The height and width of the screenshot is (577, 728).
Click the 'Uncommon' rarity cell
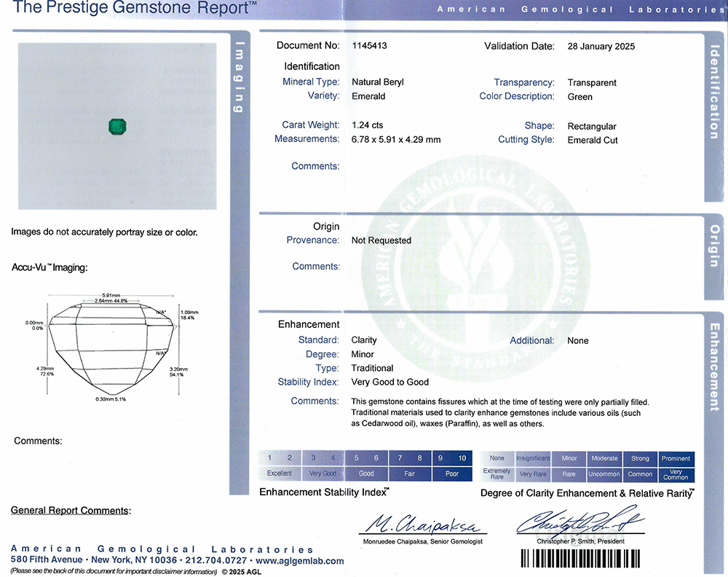[604, 474]
